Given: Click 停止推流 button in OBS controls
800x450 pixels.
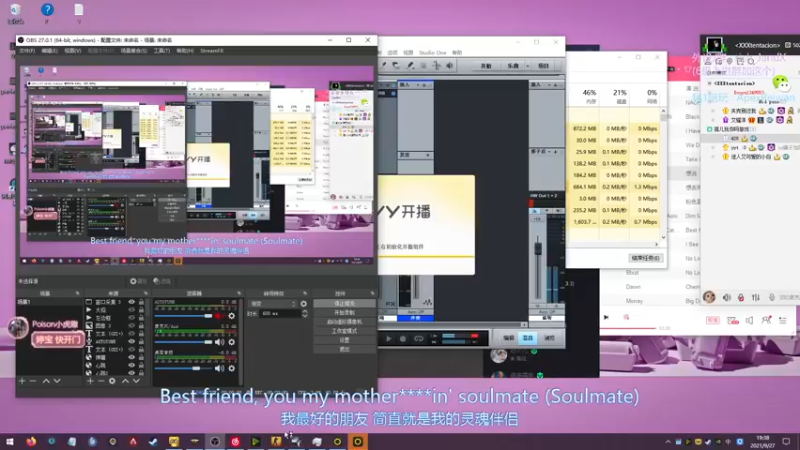Looking at the screenshot, I should pos(344,304).
